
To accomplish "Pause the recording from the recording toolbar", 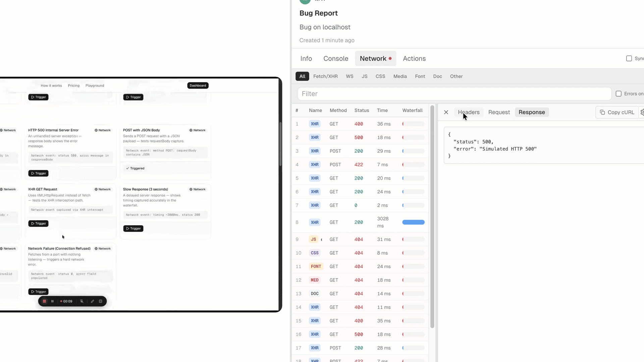I will tap(52, 301).
